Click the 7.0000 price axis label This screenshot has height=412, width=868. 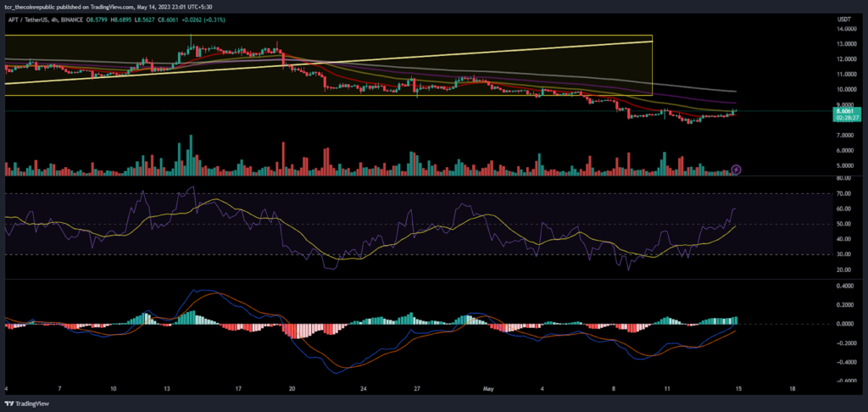pos(847,135)
